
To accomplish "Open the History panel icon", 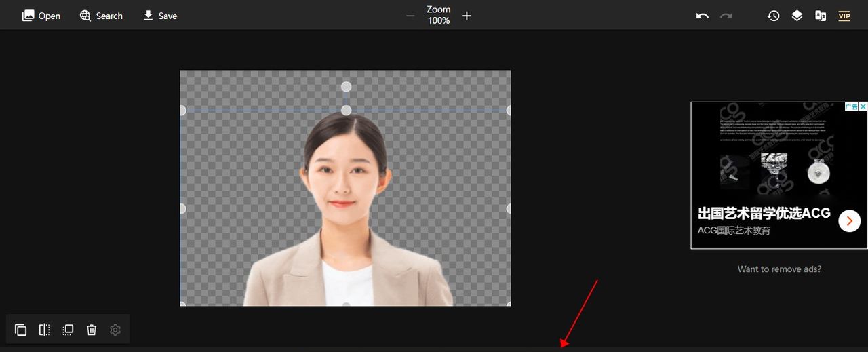I will point(773,16).
